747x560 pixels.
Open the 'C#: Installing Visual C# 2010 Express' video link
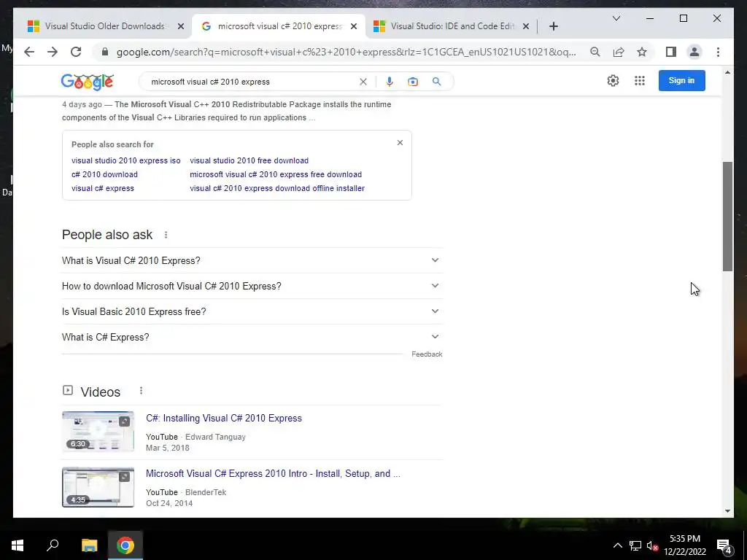[x=224, y=418]
